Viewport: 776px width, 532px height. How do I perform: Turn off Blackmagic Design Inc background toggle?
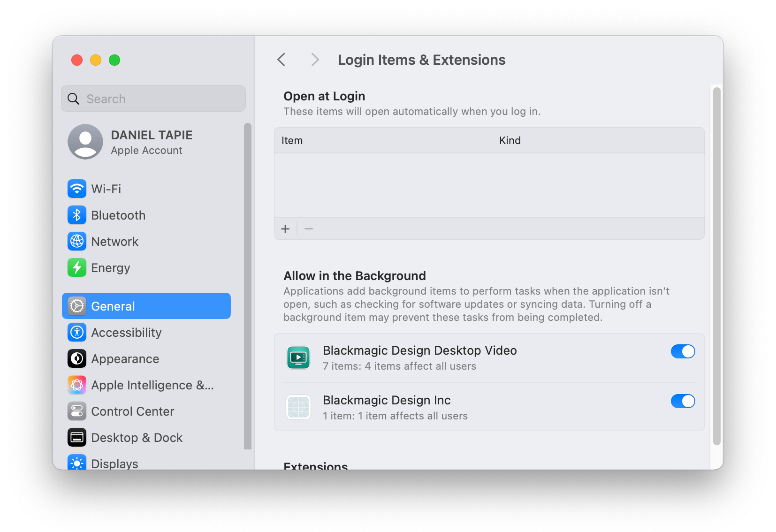[683, 401]
